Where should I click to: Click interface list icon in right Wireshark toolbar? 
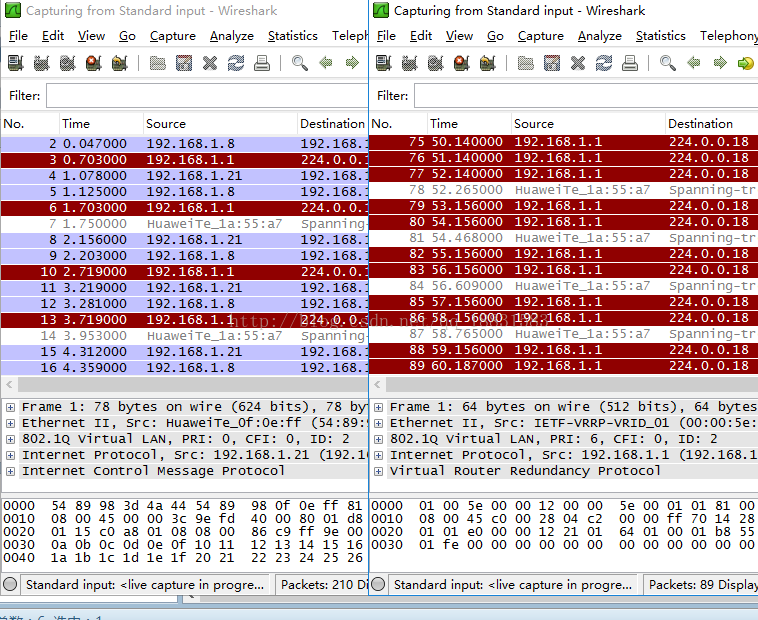point(384,63)
